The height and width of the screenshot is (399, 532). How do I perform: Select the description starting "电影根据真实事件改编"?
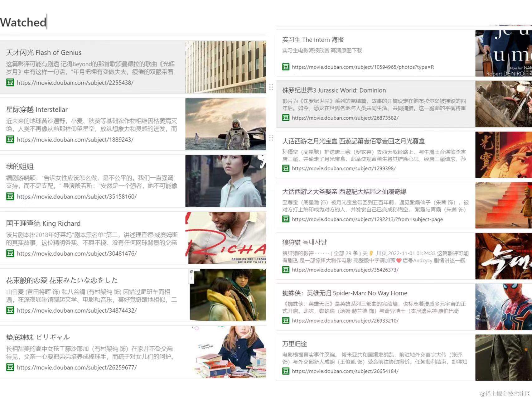[x=375, y=358]
